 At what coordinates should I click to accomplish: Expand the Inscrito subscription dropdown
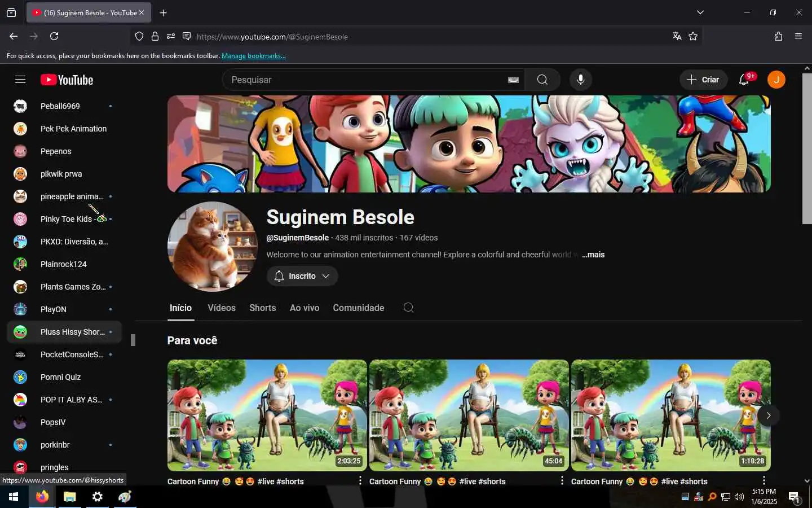[302, 276]
